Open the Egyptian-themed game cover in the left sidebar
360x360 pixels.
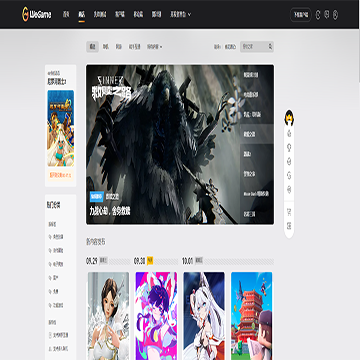pos(61,128)
